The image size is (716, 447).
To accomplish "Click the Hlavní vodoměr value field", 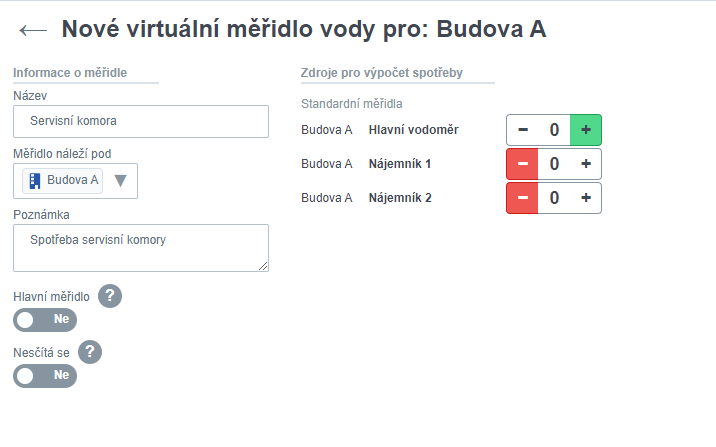I will [553, 130].
